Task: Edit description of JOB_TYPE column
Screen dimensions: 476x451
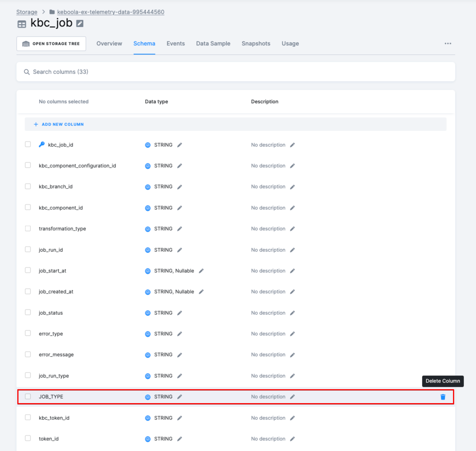Action: pos(292,397)
